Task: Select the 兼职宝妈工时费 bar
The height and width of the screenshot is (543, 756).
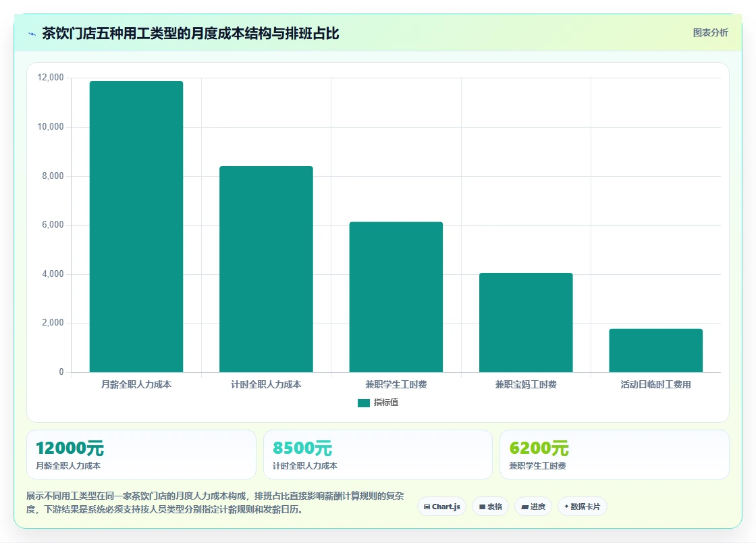Action: 526,323
